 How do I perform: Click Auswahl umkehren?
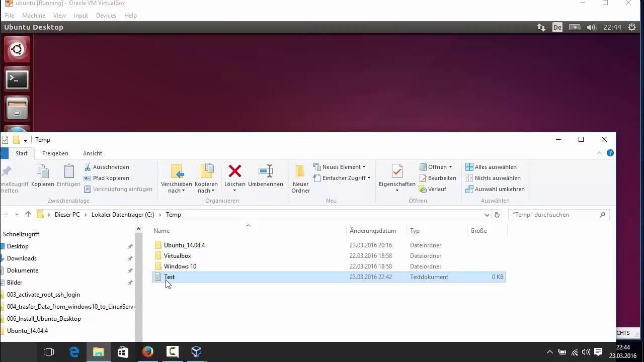point(495,189)
